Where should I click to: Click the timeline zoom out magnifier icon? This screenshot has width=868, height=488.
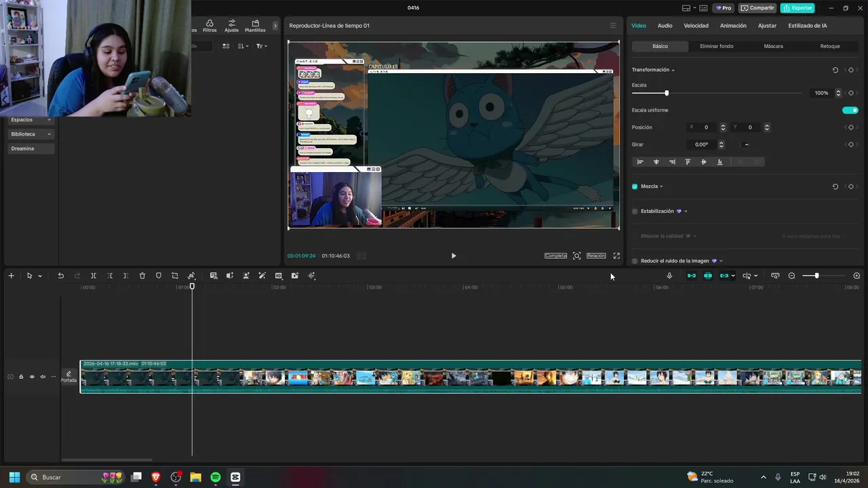point(791,276)
